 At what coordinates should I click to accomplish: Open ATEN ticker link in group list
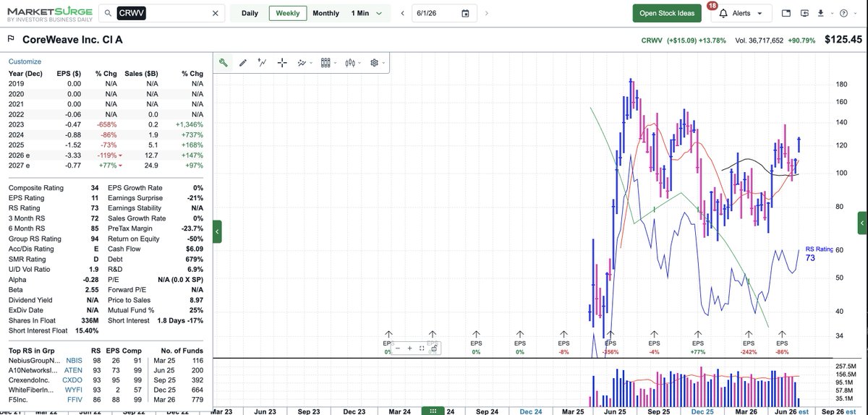click(72, 369)
